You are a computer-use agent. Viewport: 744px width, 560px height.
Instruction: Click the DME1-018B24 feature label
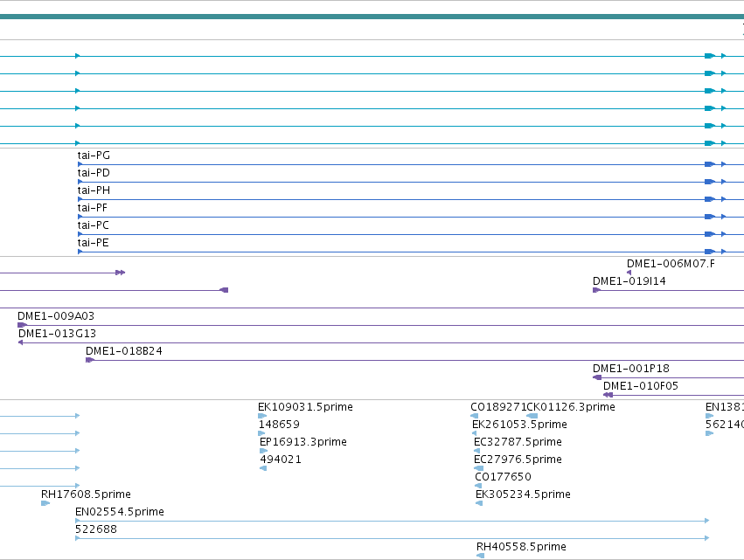point(124,351)
